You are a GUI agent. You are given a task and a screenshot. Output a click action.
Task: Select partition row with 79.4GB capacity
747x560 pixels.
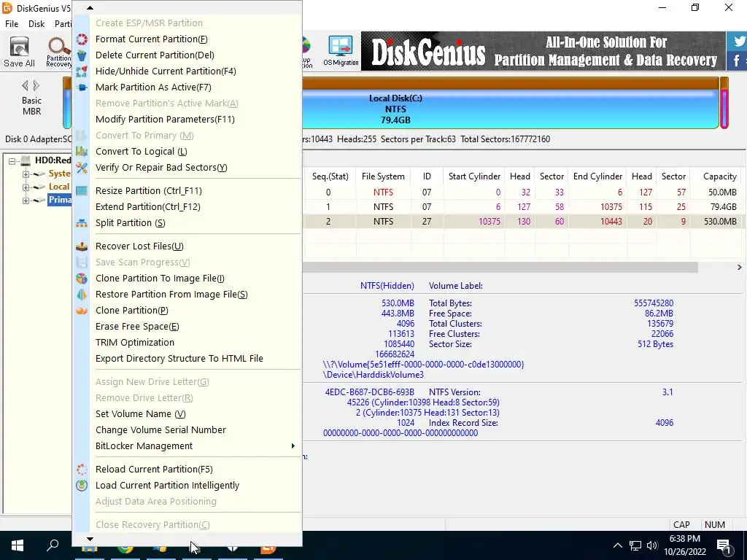[x=523, y=207]
